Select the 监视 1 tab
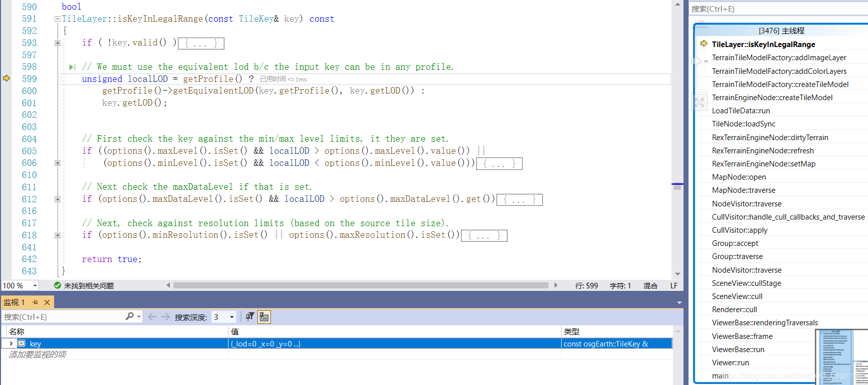The height and width of the screenshot is (385, 868). point(14,302)
